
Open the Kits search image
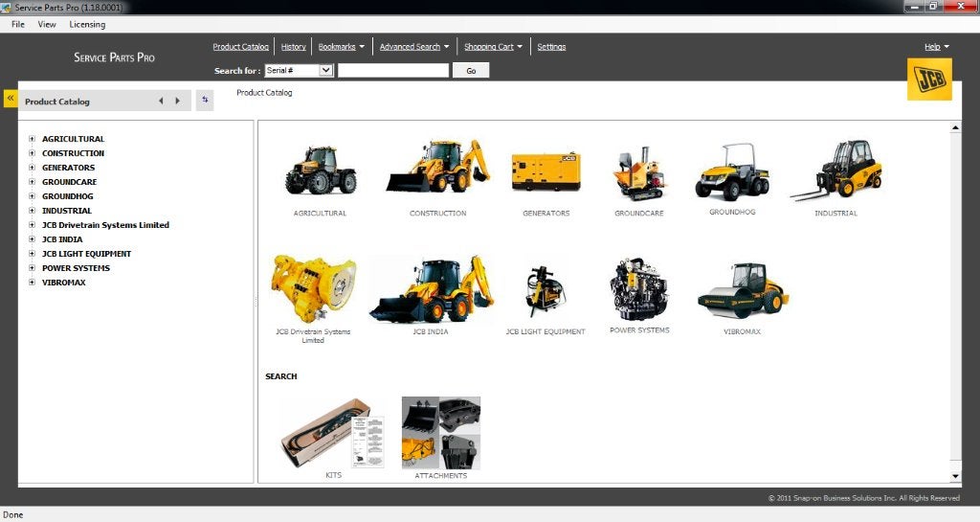(x=333, y=433)
